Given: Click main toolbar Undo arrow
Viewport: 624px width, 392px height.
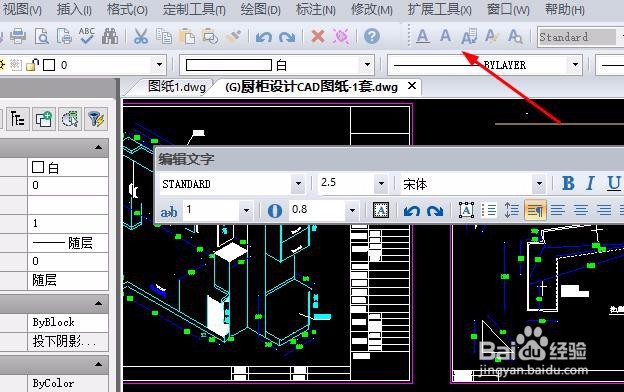Looking at the screenshot, I should (x=263, y=37).
